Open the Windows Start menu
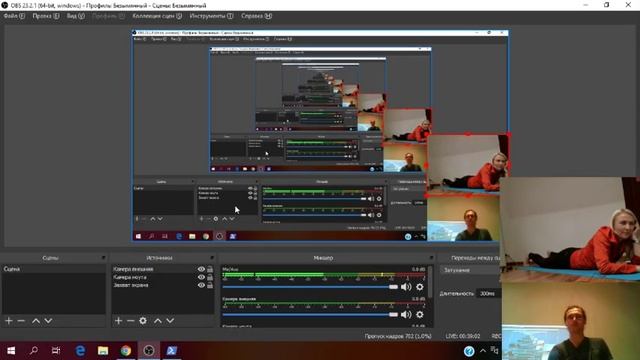Image resolution: width=640 pixels, height=360 pixels. pos(11,351)
